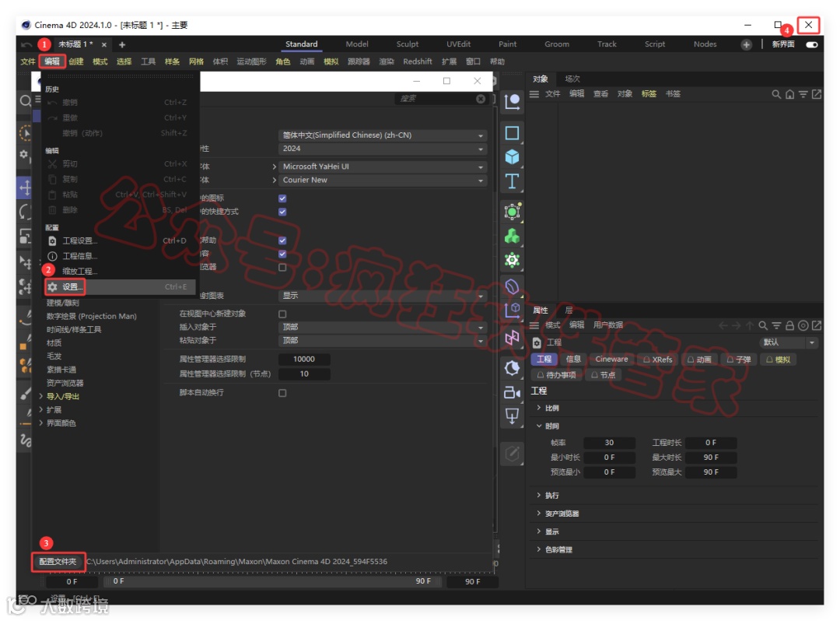Toggle 在视图中心新建对象 checkbox
Image resolution: width=840 pixels, height=621 pixels.
coord(282,314)
